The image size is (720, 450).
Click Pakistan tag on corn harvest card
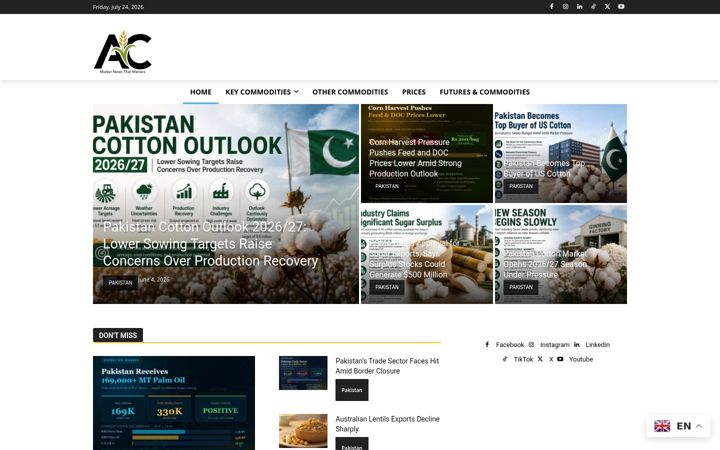[x=387, y=186]
